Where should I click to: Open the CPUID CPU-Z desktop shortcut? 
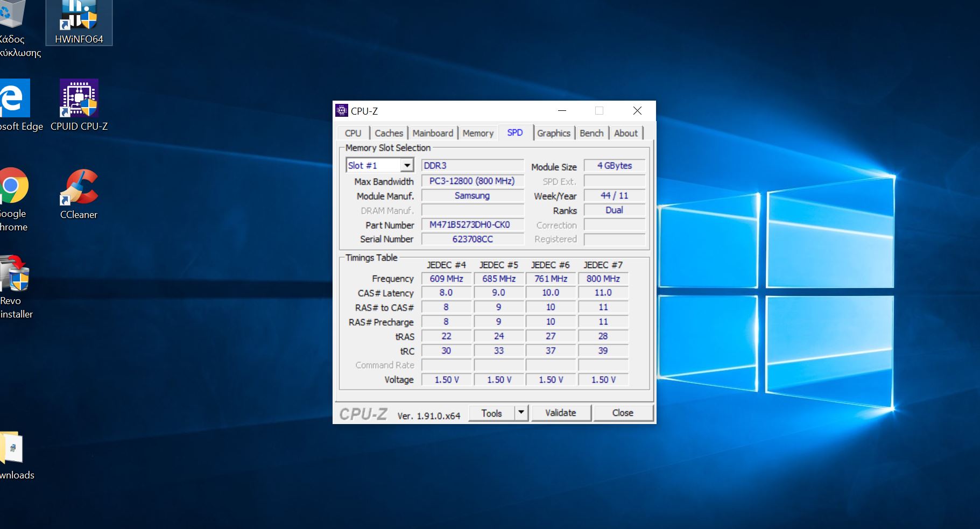pos(79,105)
